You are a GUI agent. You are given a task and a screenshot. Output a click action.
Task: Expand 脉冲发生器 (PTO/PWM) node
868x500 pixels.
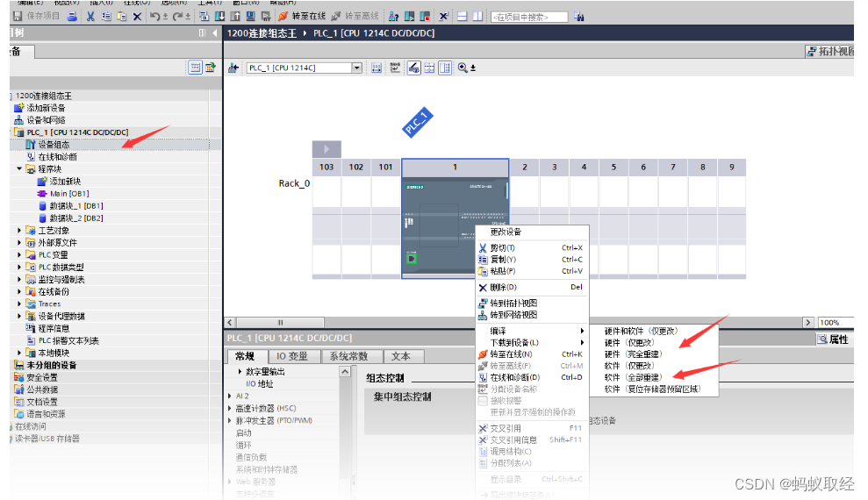pos(230,420)
